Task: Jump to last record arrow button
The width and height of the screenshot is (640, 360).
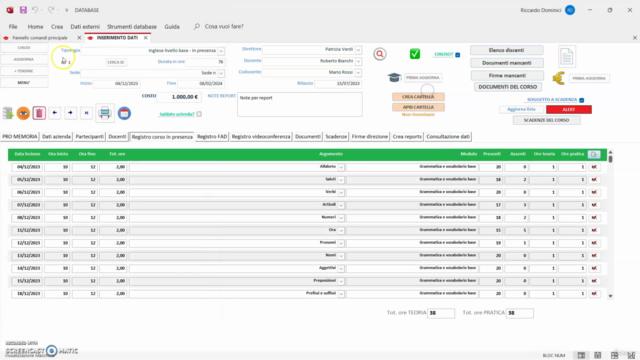Action: (86, 113)
